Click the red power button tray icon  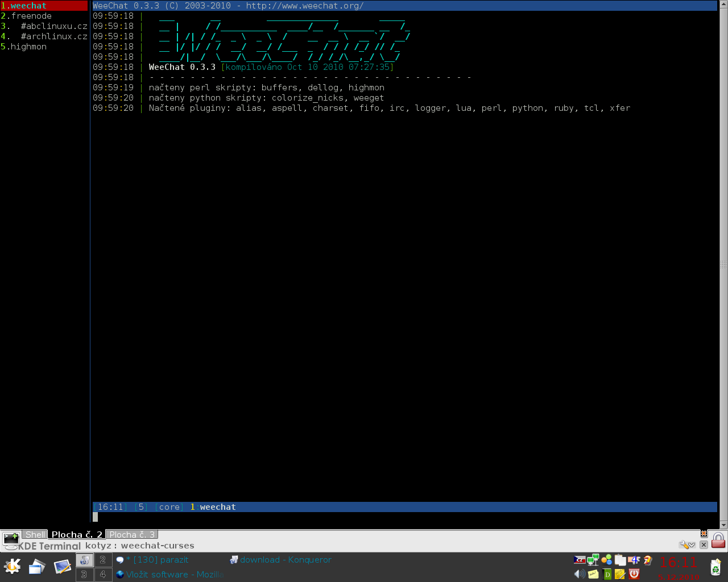click(634, 574)
